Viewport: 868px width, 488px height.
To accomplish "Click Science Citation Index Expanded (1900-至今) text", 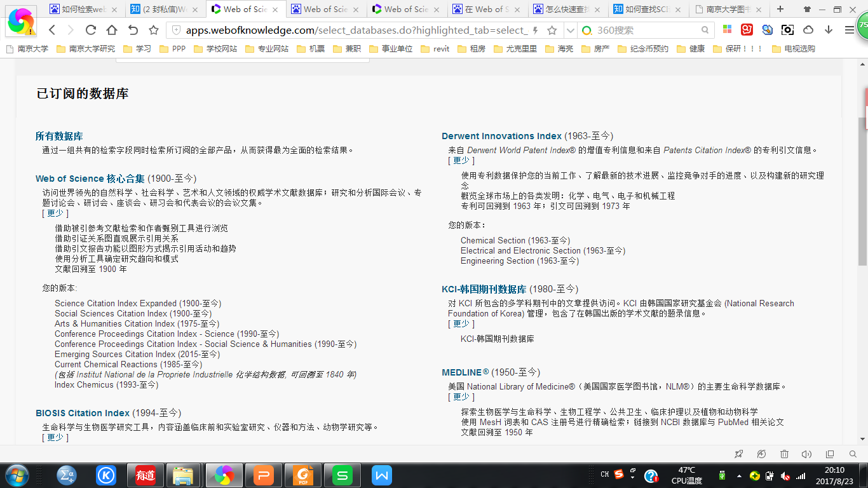I will pos(138,303).
